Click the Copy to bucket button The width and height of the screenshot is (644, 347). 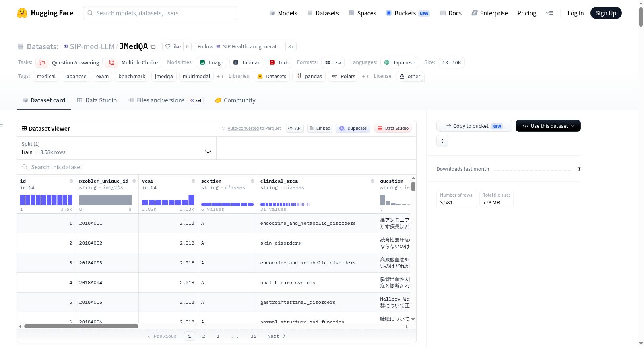tap(474, 126)
